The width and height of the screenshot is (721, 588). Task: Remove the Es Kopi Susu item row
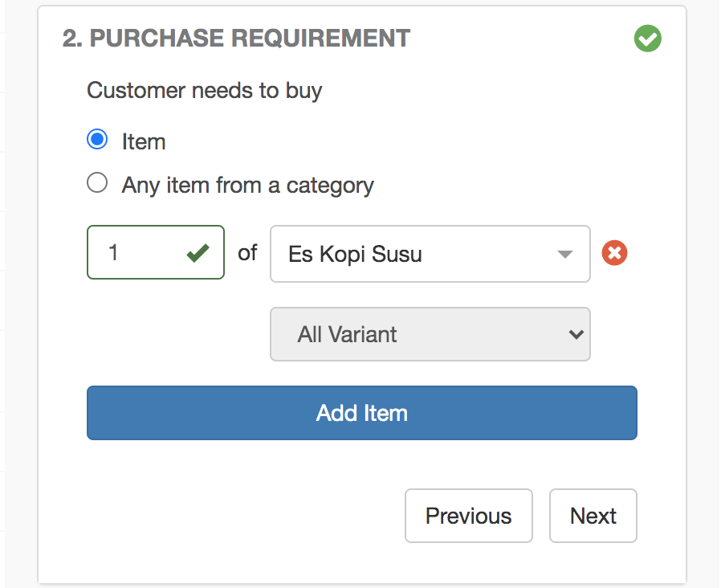tap(614, 254)
